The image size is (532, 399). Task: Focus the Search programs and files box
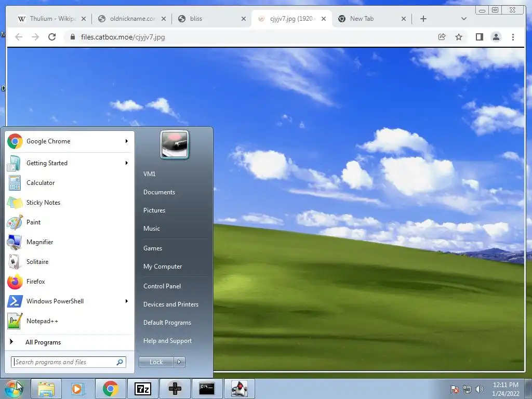[68, 362]
